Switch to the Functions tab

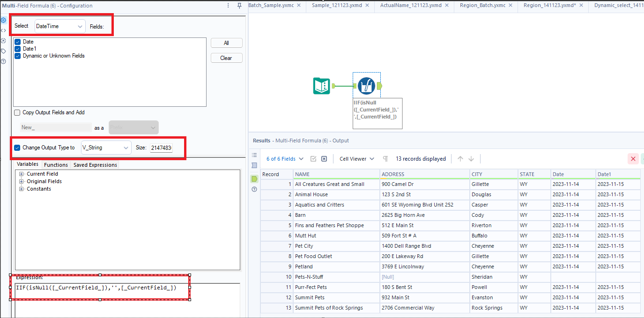[56, 165]
